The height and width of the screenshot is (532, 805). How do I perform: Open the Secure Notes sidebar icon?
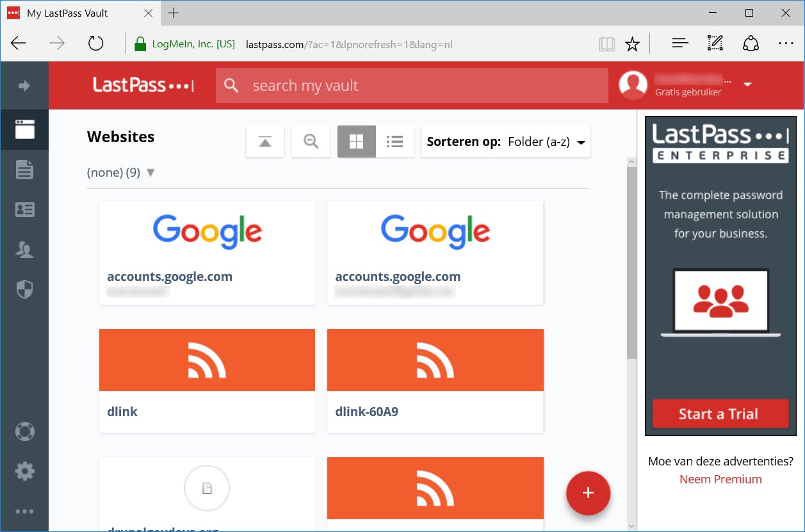[x=24, y=170]
